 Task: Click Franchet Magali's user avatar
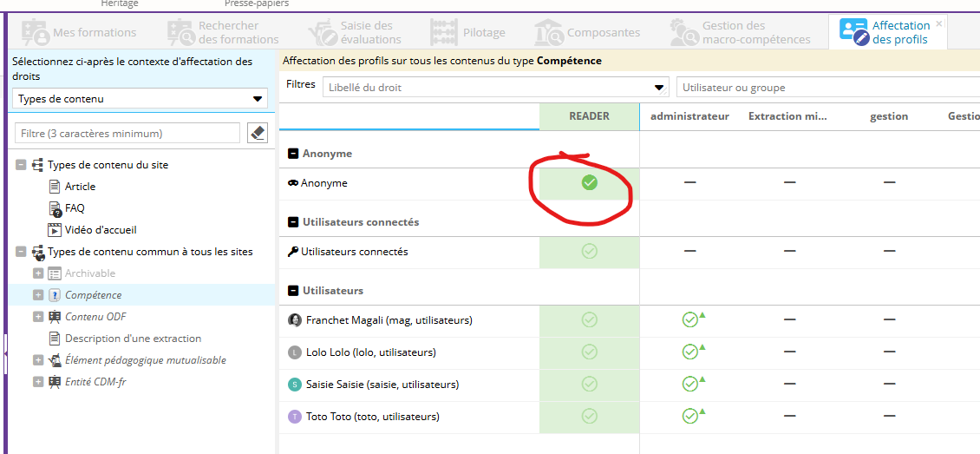tap(295, 320)
